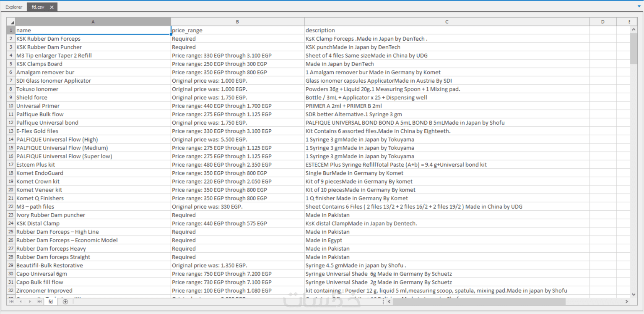Switch to the Explorer tab
This screenshot has height=314, width=644.
[x=14, y=7]
